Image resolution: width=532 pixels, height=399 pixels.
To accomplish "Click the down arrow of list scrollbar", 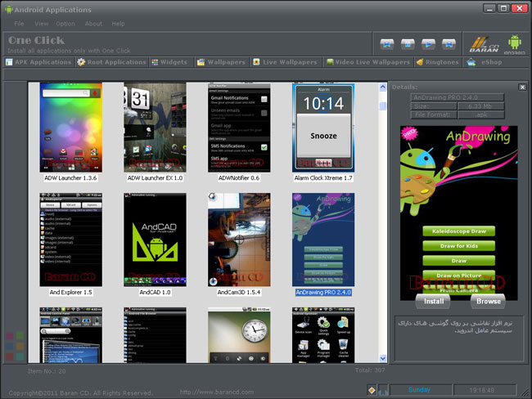I will 383,358.
